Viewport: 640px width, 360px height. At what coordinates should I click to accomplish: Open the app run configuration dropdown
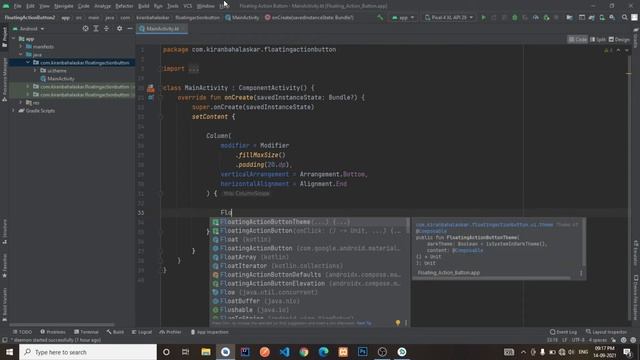tap(403, 18)
